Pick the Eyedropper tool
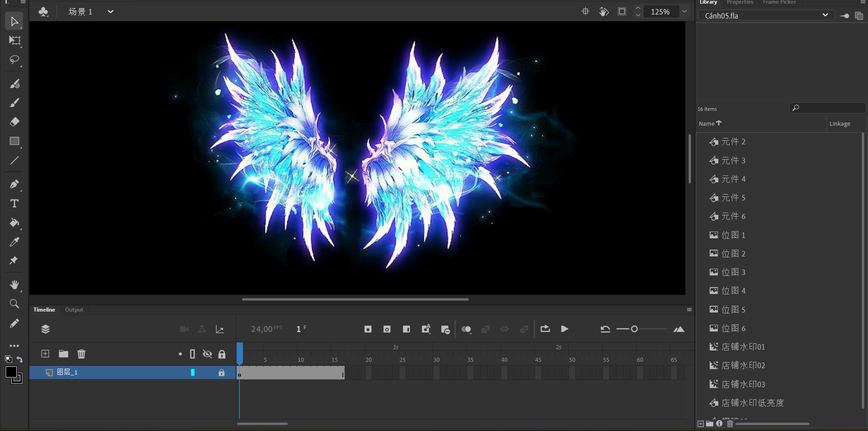 coord(14,242)
